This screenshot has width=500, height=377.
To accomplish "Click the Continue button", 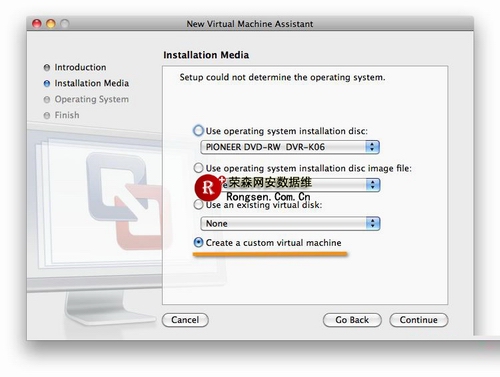I will [419, 320].
